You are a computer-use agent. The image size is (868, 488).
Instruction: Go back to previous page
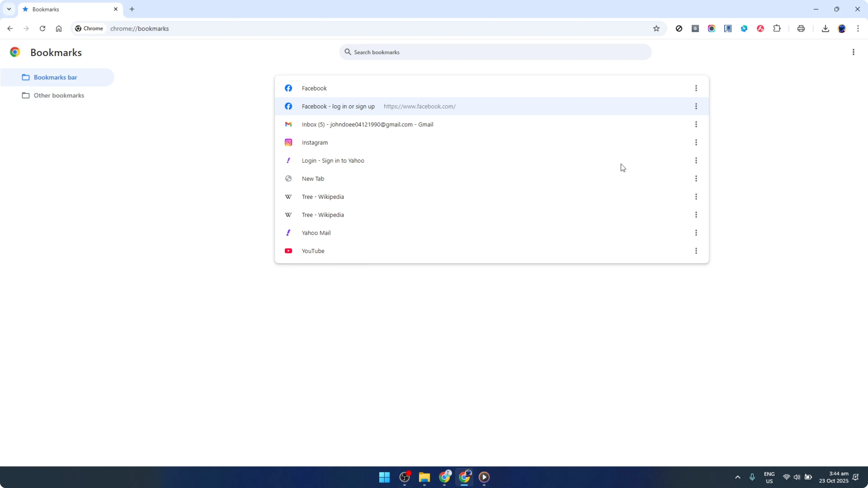10,29
